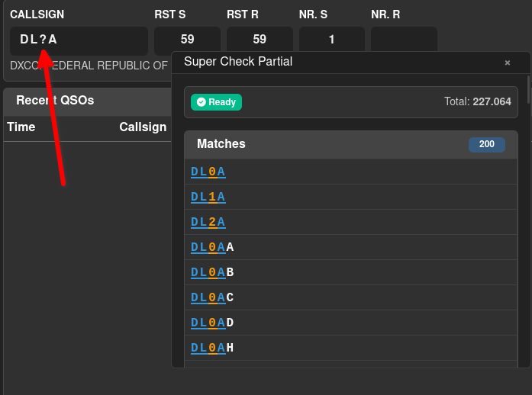Click the Callsign input field with DL?A
532x395 pixels.
[79, 40]
